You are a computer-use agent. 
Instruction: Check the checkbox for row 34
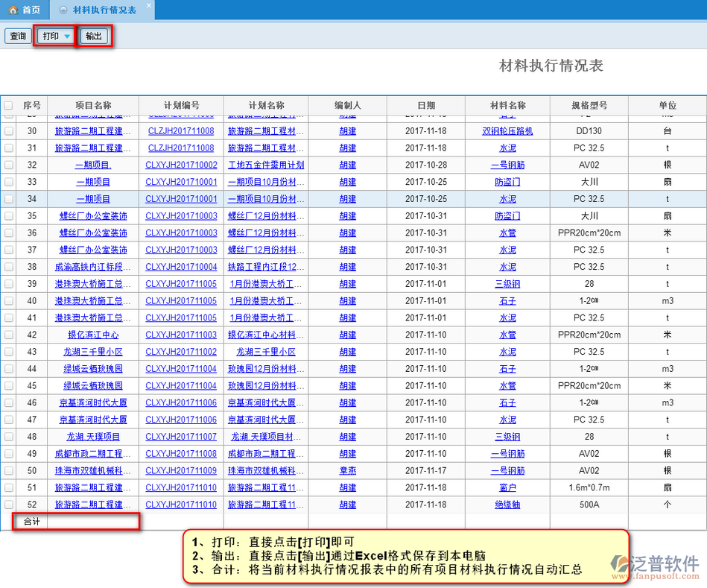pos(8,199)
